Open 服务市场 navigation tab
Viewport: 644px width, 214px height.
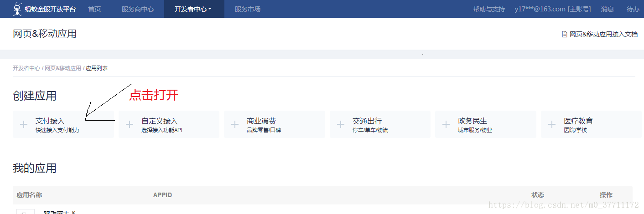[x=248, y=9]
